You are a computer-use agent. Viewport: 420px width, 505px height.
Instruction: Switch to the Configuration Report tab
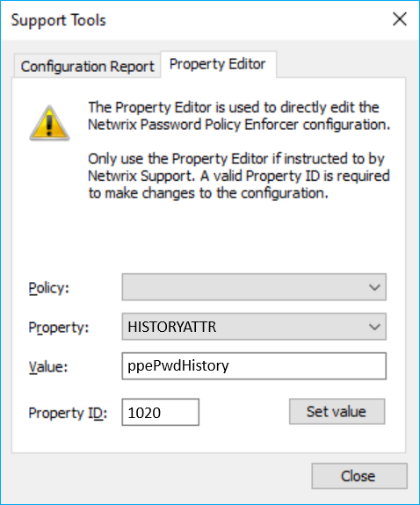pyautogui.click(x=87, y=67)
